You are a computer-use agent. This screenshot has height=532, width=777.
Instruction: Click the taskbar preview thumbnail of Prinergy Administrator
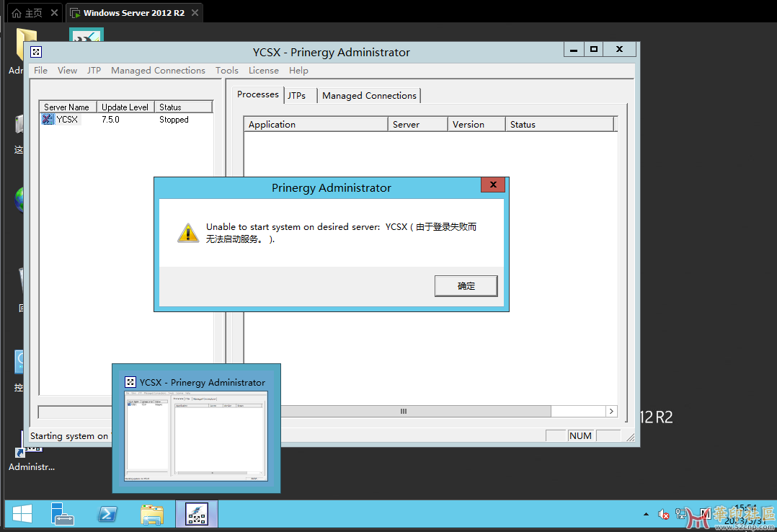click(196, 436)
